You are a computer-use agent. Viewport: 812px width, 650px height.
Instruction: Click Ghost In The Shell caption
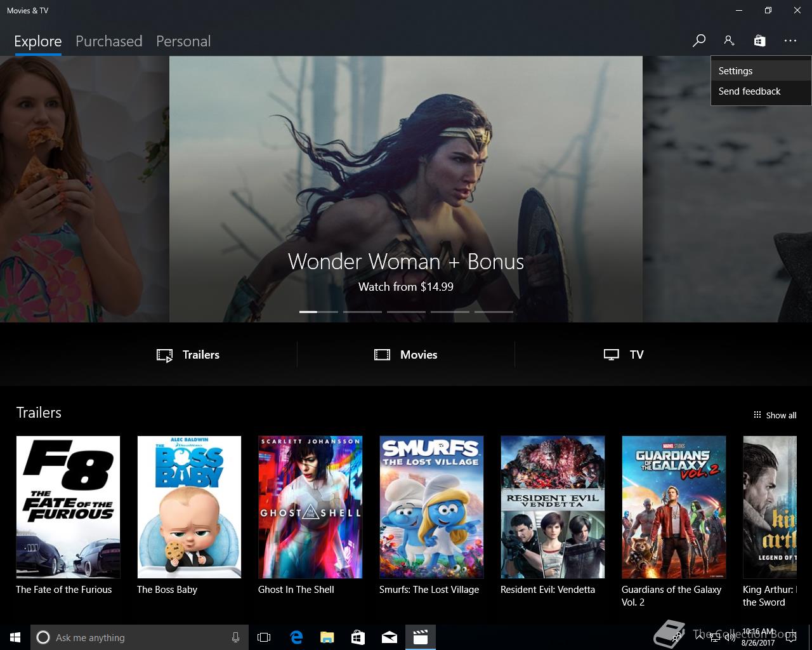tap(296, 590)
